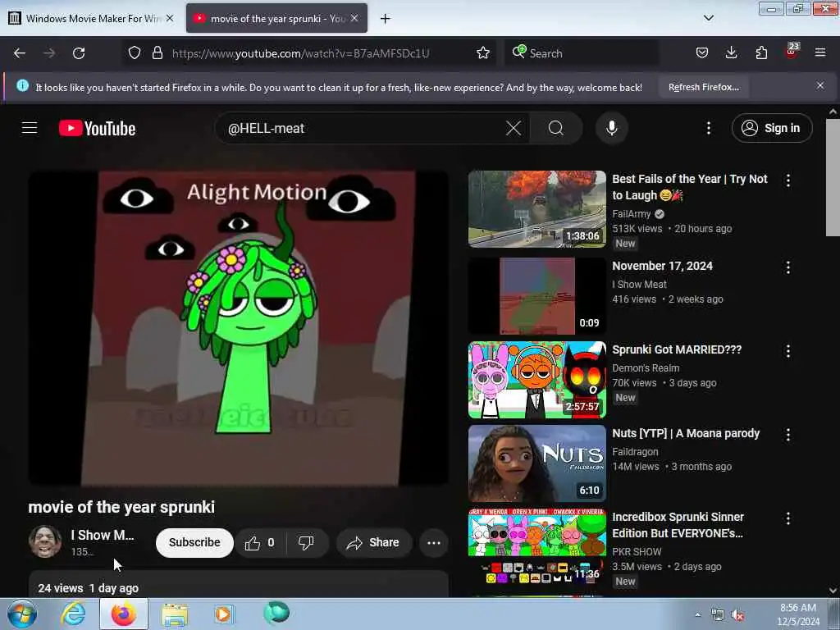
Task: Open the FailArmy channel link
Action: [631, 214]
